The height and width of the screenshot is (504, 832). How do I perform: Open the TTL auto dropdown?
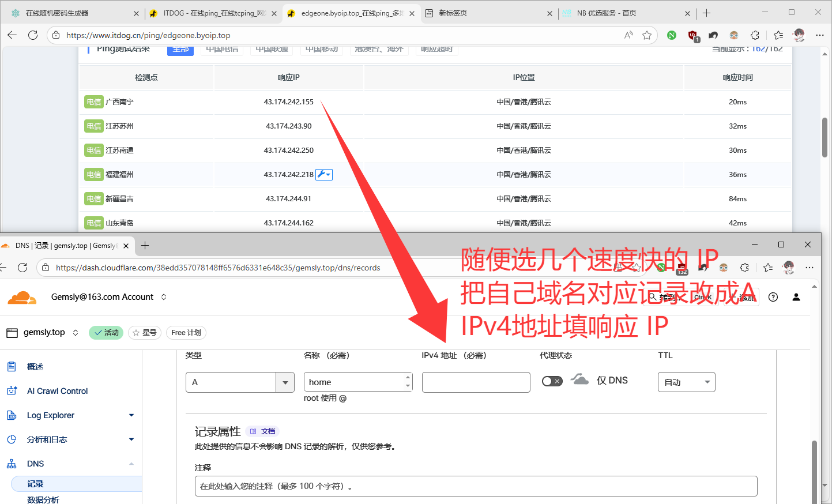coord(686,382)
